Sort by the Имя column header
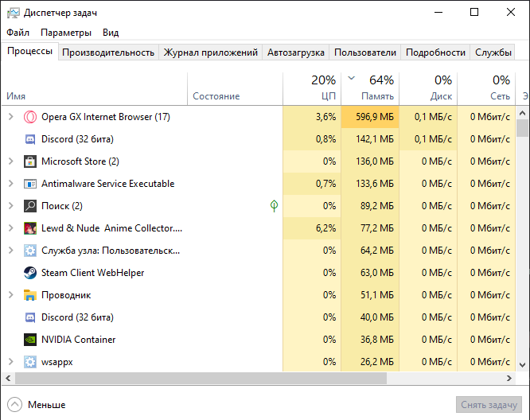530x420 pixels. tap(95, 88)
